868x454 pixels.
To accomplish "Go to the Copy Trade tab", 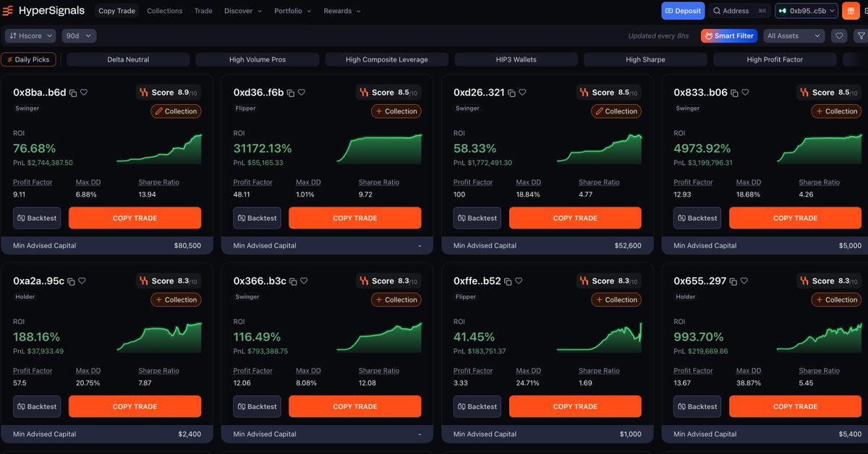I will tap(116, 11).
